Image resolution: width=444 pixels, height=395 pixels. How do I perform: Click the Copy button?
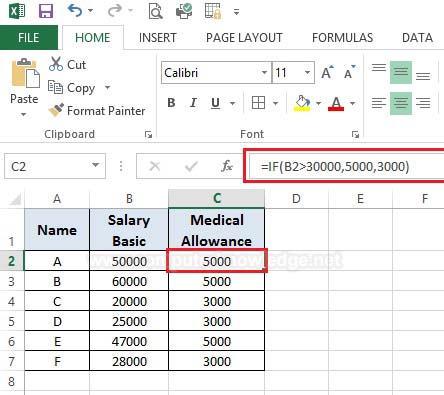point(71,88)
